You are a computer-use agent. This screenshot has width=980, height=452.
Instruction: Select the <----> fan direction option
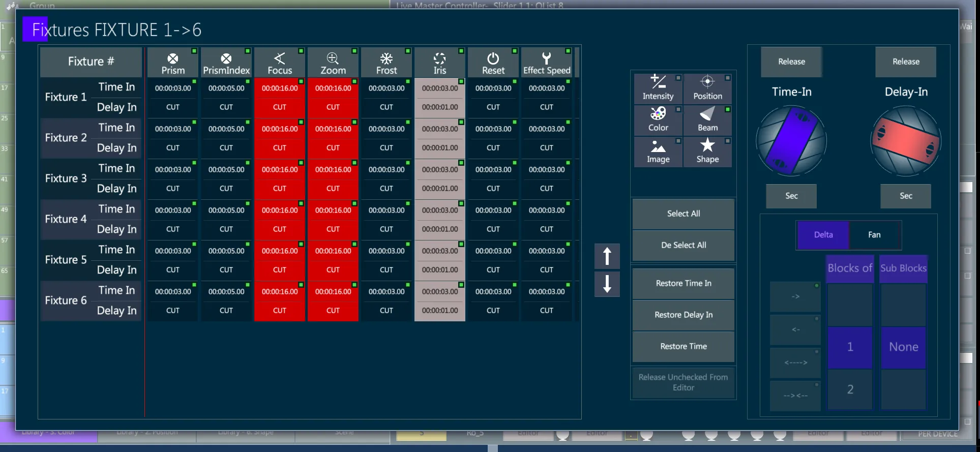point(795,363)
